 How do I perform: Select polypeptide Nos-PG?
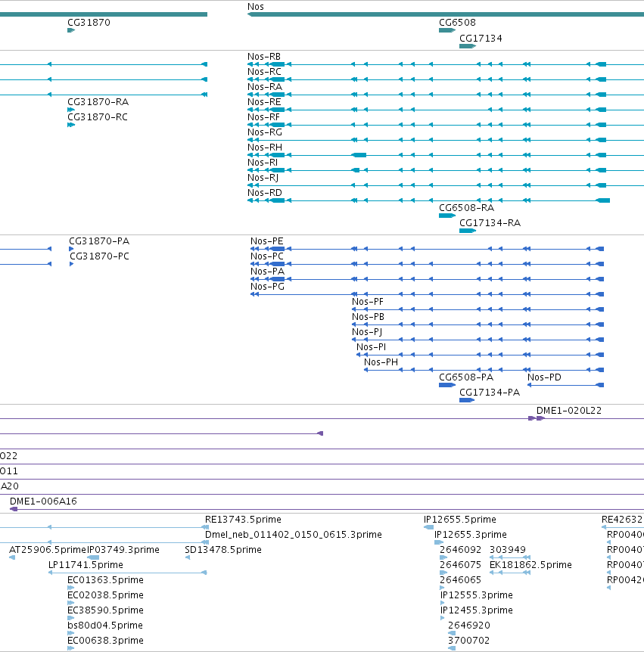click(267, 287)
